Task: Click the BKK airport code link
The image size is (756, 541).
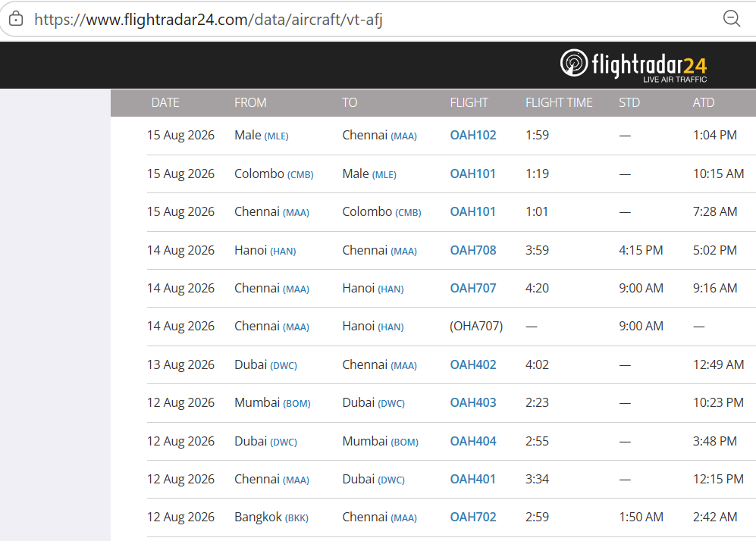Action: (x=296, y=518)
